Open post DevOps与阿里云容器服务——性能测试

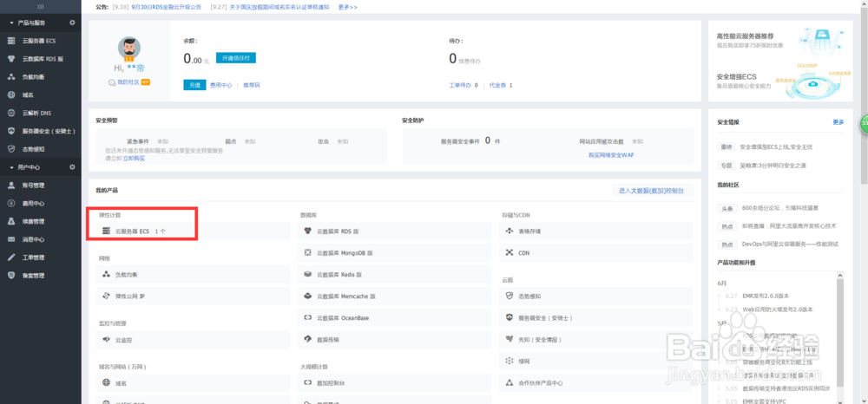[790, 244]
